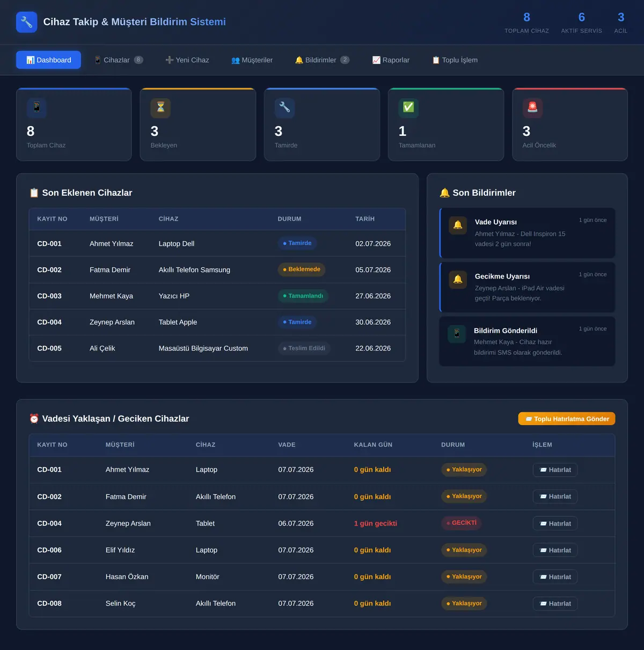Viewport: 644px width, 650px height.
Task: Click the Beklemede status badge
Action: (302, 269)
